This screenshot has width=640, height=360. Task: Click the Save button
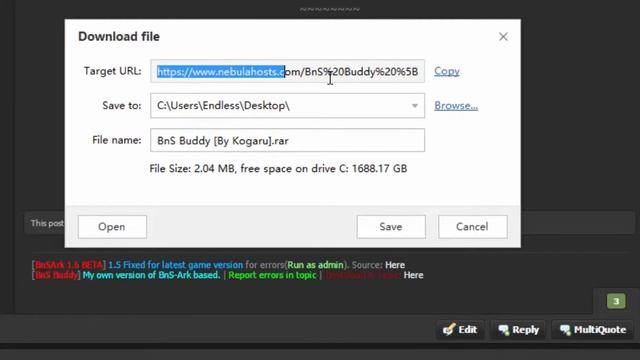pyautogui.click(x=391, y=227)
